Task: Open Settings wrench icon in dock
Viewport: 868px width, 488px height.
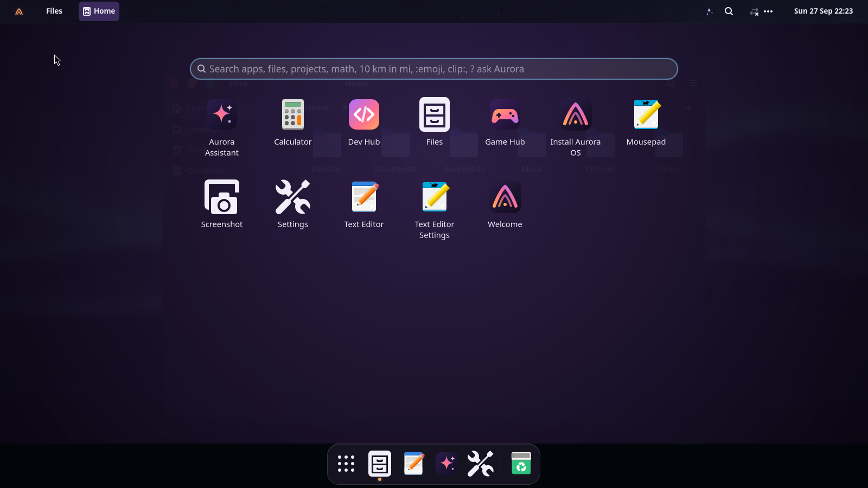Action: coord(481,464)
